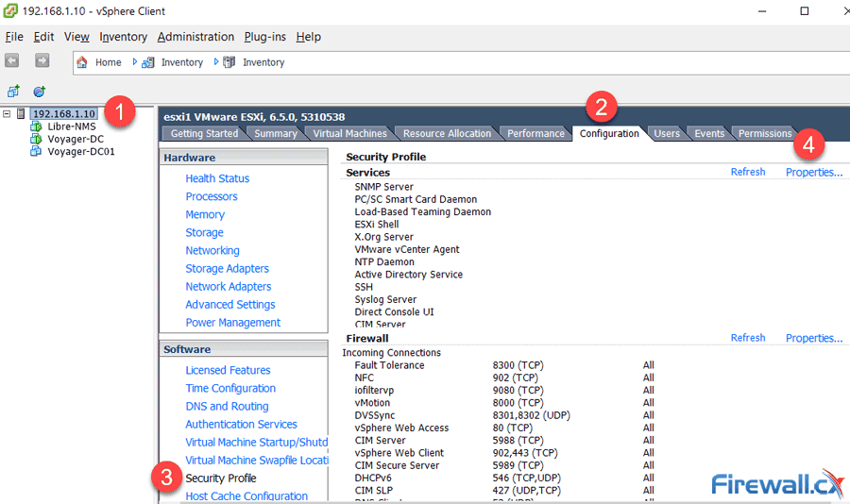Switch to the Events tab

[709, 133]
